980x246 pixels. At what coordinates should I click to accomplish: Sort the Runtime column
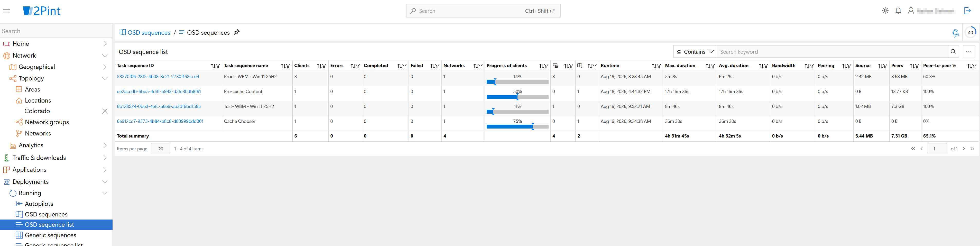pyautogui.click(x=654, y=66)
